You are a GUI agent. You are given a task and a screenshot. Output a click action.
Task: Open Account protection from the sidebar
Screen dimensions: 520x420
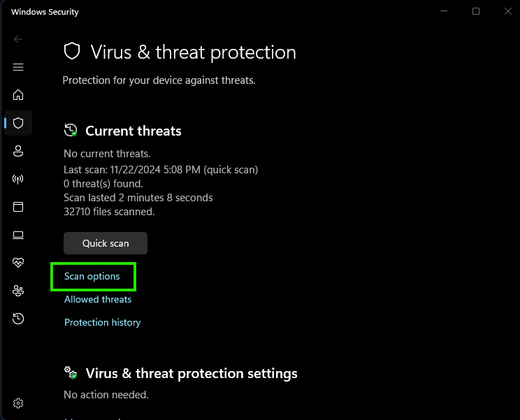click(18, 151)
